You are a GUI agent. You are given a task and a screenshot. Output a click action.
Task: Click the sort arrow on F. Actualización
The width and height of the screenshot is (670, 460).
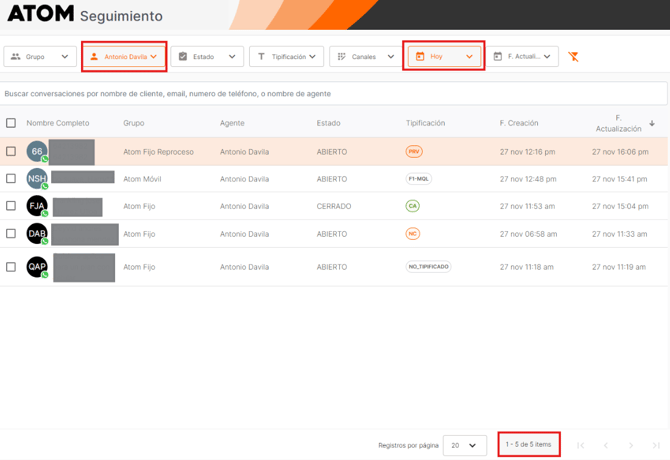tap(652, 123)
